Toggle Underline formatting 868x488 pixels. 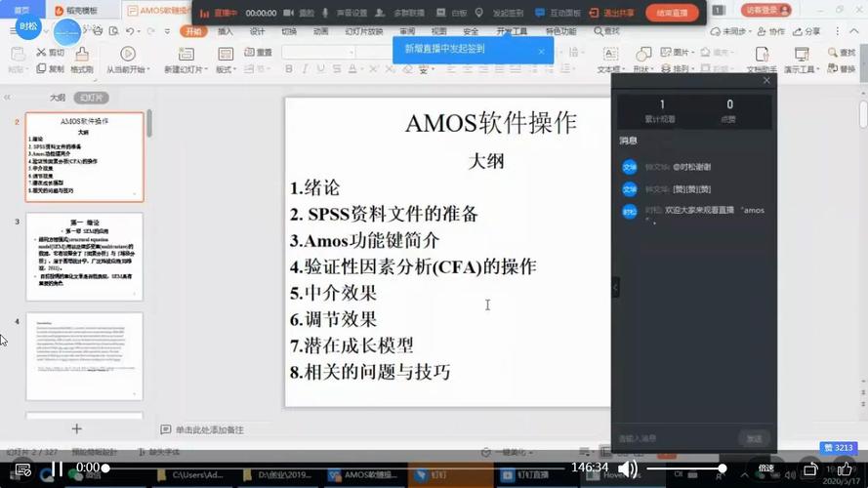[320, 69]
